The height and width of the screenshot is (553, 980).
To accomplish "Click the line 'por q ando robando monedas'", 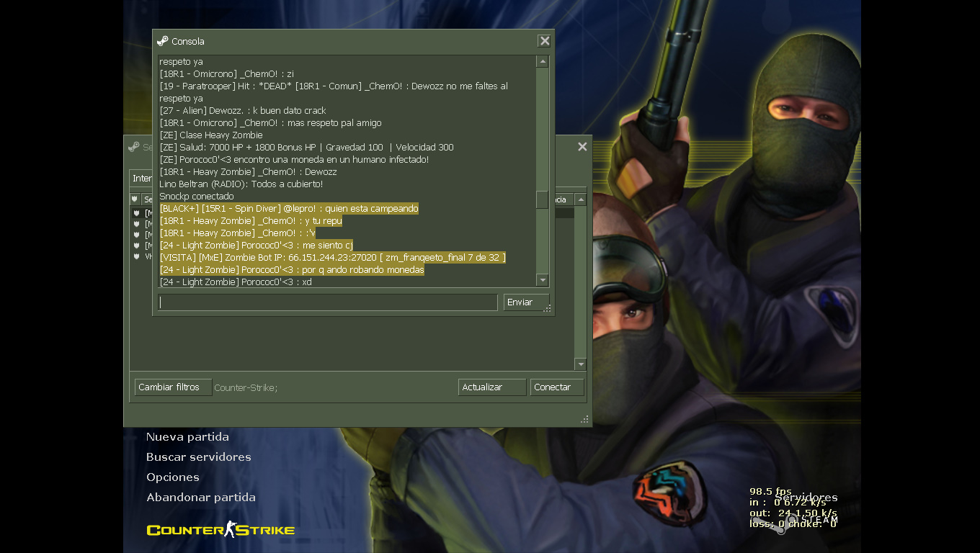I will tap(292, 270).
